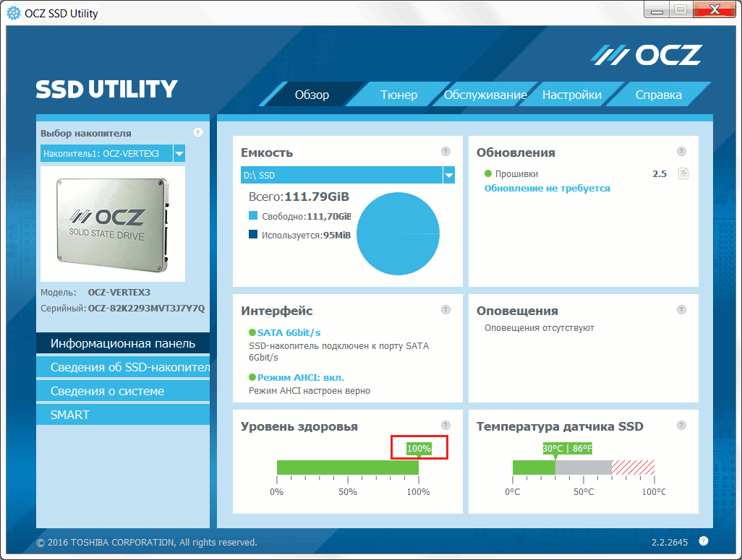The image size is (742, 560).
Task: Click the Всего:111.79GiB total capacity text
Action: pos(299,197)
